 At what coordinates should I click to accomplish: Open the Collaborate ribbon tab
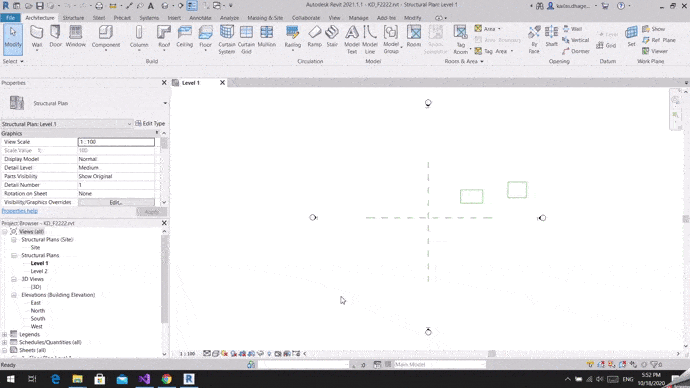[306, 18]
